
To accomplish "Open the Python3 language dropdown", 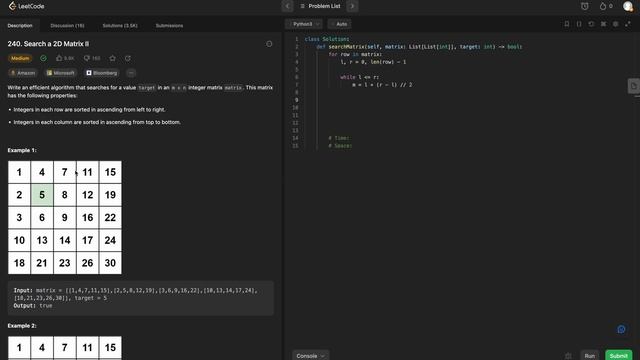I will click(x=304, y=24).
